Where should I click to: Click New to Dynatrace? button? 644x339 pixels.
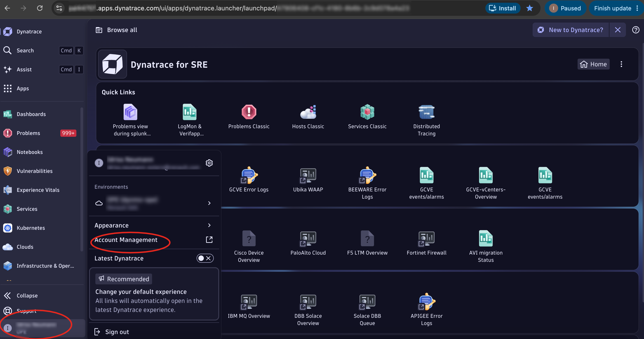pyautogui.click(x=571, y=30)
